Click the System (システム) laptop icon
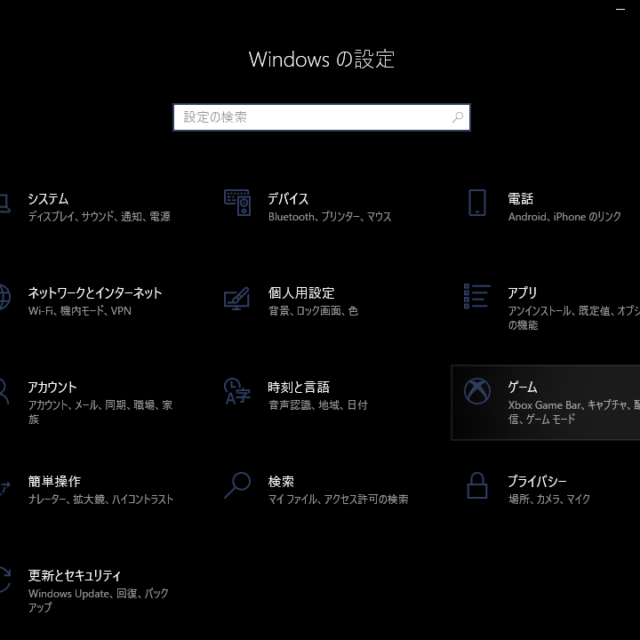Viewport: 640px width, 640px height. tap(4, 203)
